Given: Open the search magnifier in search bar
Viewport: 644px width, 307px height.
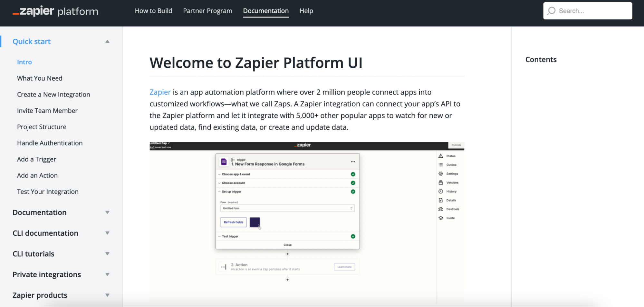Looking at the screenshot, I should 551,11.
